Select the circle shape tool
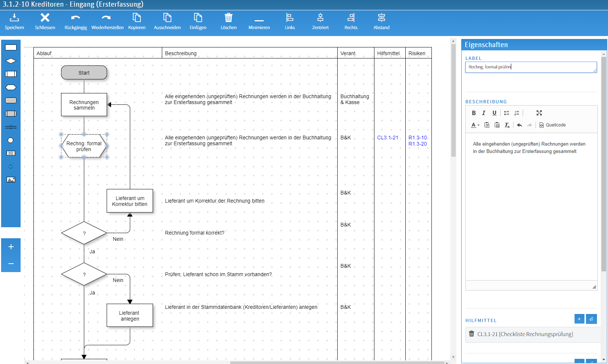This screenshot has width=608, height=364. click(x=11, y=140)
